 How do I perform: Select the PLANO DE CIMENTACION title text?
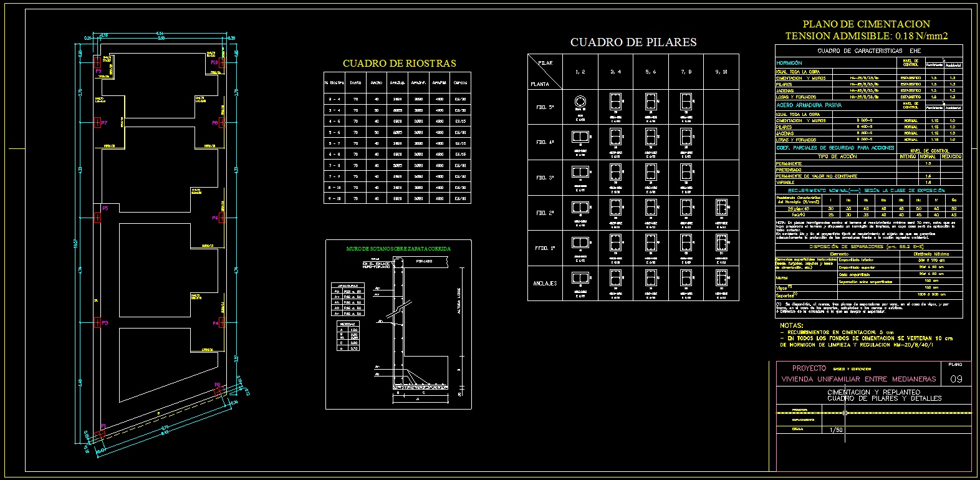coord(866,24)
